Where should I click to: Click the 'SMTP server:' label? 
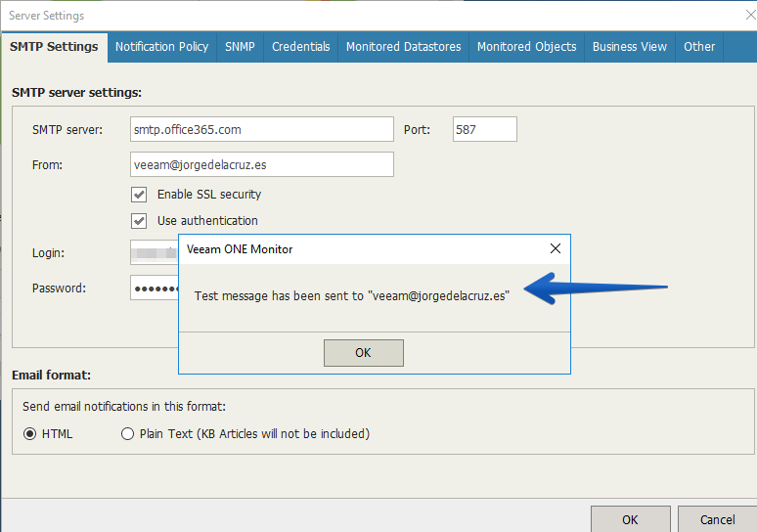tap(67, 130)
